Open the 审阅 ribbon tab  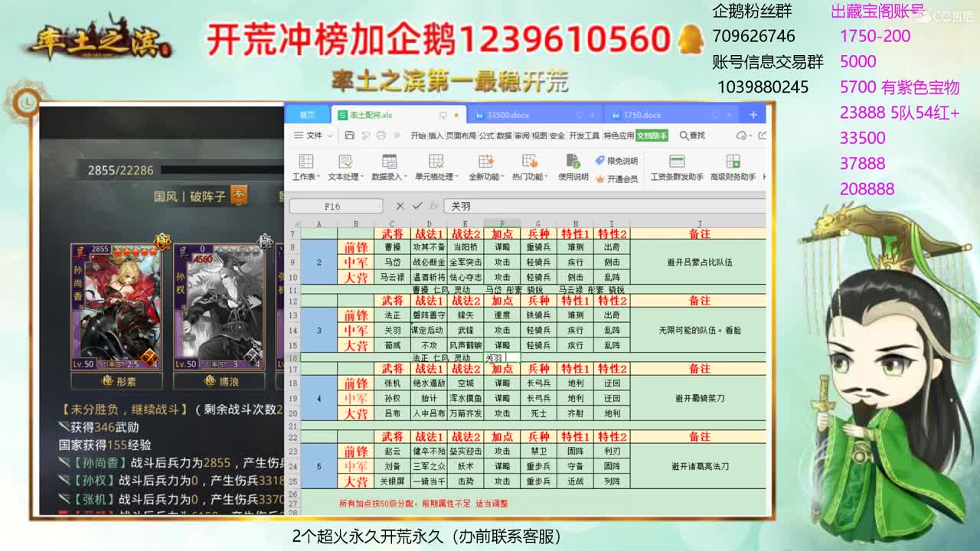point(521,135)
